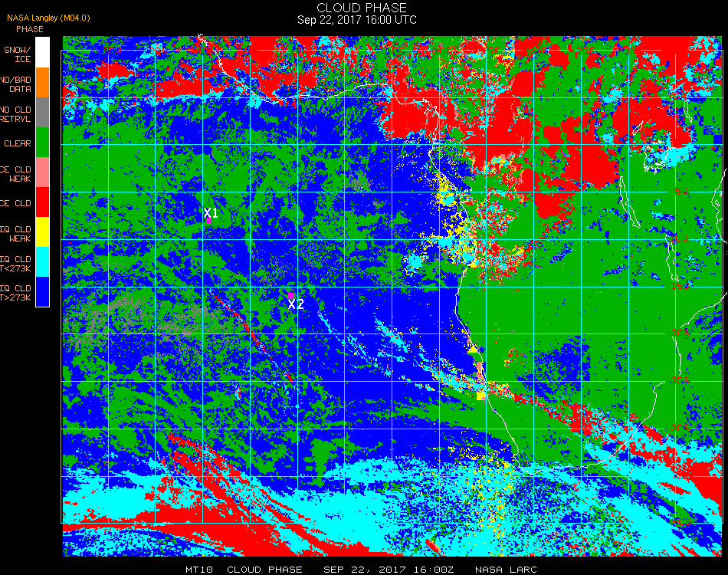
Task: Click the NO/BAD DATA legend label
Action: pos(16,84)
